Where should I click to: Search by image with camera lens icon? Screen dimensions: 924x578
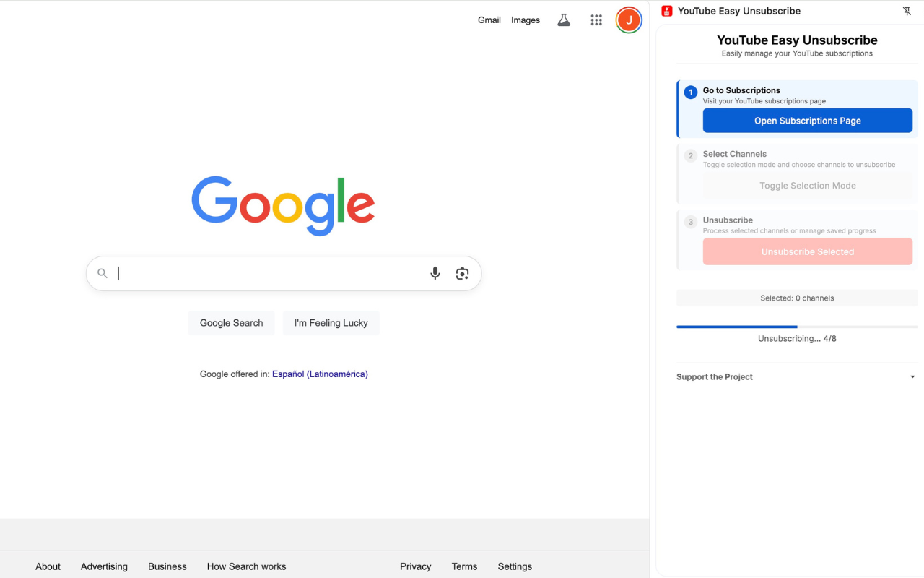463,273
